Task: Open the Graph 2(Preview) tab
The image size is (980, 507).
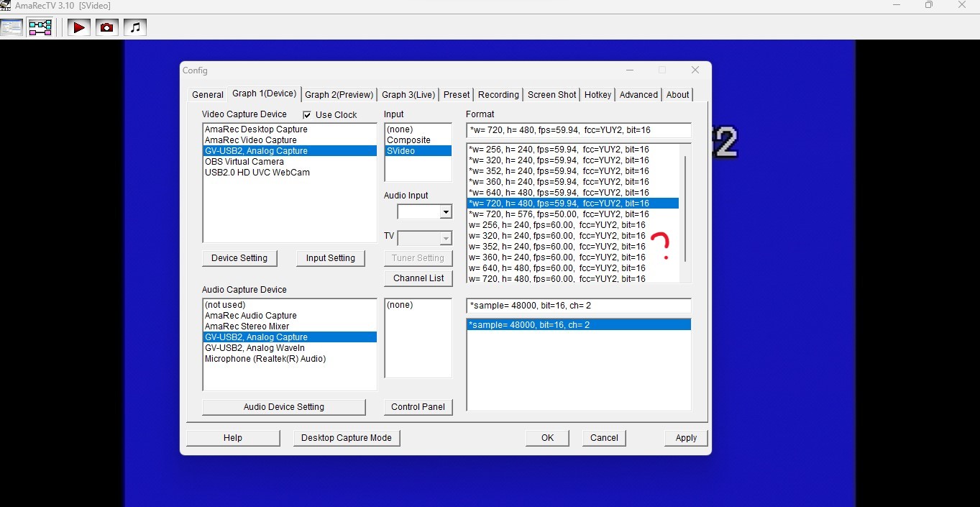Action: pyautogui.click(x=339, y=94)
